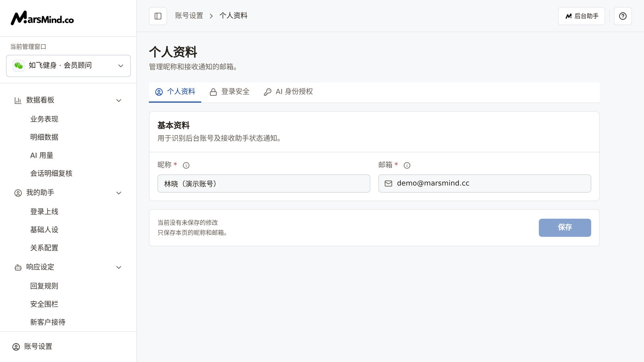This screenshot has height=362, width=644.
Task: Collapse the 我的助手 section chevron
Action: click(x=119, y=193)
